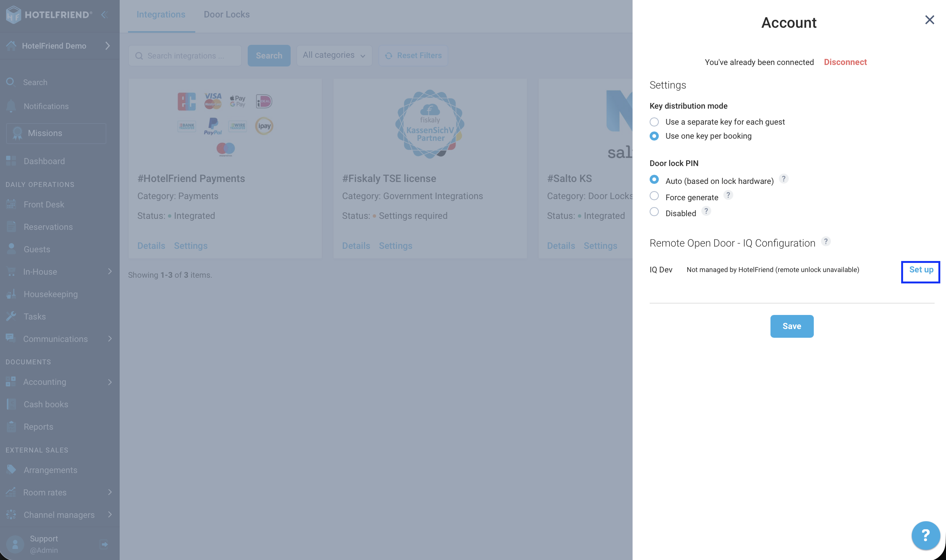Expand the In-House sidebar submenu
Viewport: 946px width, 560px height.
(x=110, y=271)
